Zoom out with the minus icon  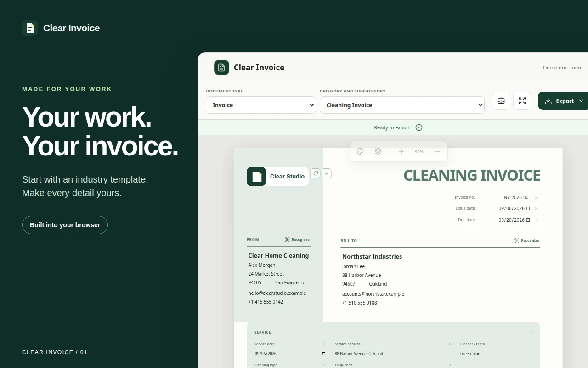point(437,151)
